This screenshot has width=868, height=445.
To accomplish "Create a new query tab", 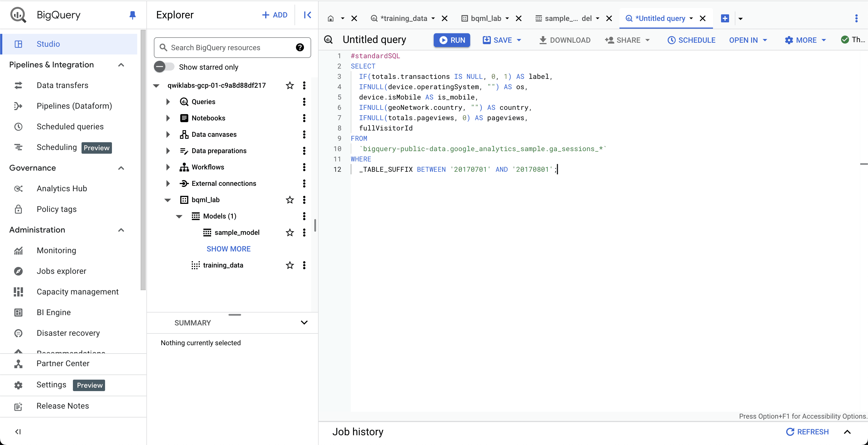I will [x=725, y=19].
